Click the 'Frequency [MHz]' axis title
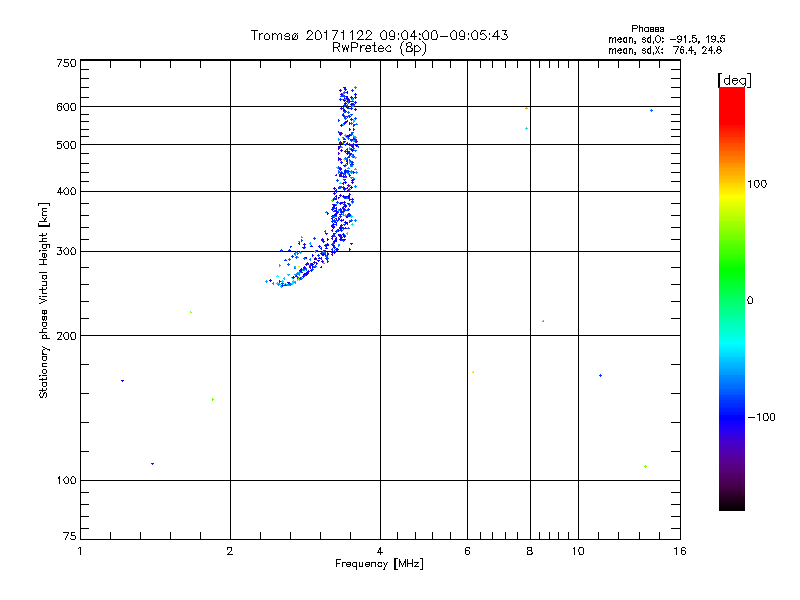Viewport: 800px width, 600px height. tap(379, 564)
